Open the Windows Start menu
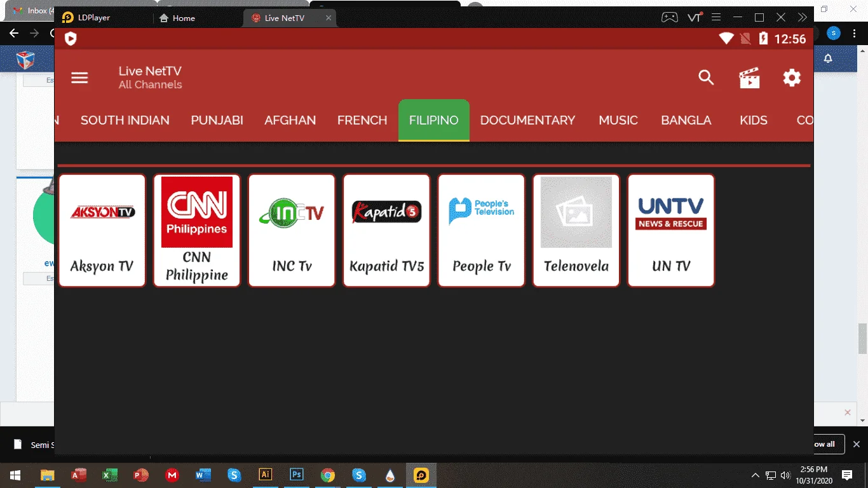Image resolution: width=868 pixels, height=488 pixels. (x=15, y=475)
